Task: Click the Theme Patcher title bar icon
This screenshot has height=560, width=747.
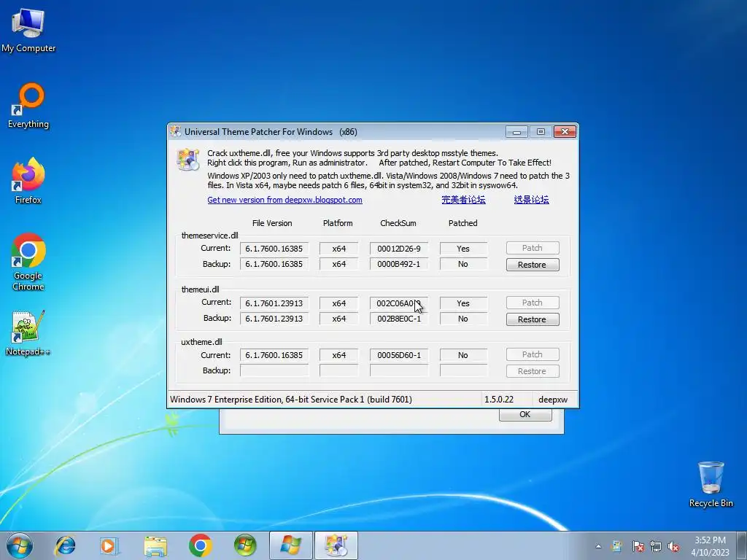Action: (176, 131)
